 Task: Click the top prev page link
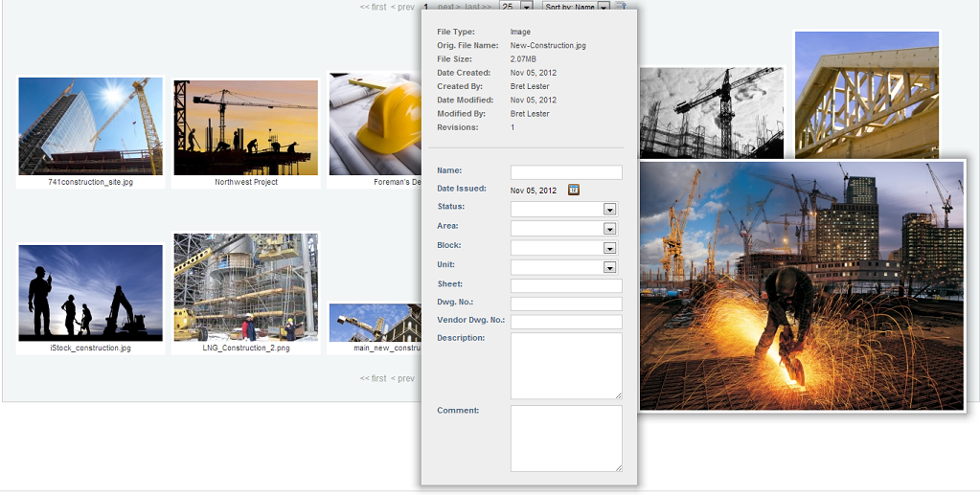(402, 7)
